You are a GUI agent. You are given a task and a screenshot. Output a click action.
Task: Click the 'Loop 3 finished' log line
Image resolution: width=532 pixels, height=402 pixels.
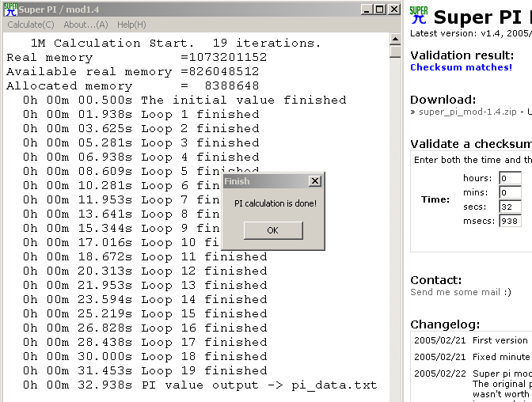(141, 142)
